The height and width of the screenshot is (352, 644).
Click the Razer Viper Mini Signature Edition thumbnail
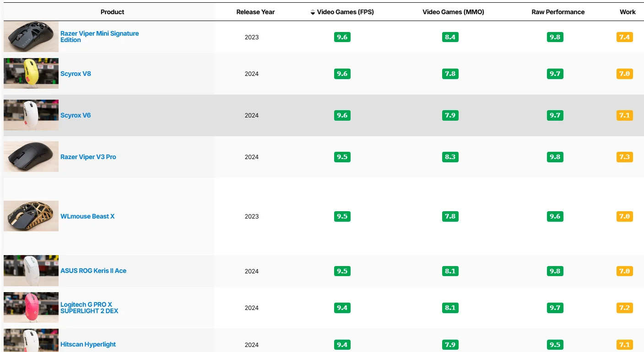(31, 37)
